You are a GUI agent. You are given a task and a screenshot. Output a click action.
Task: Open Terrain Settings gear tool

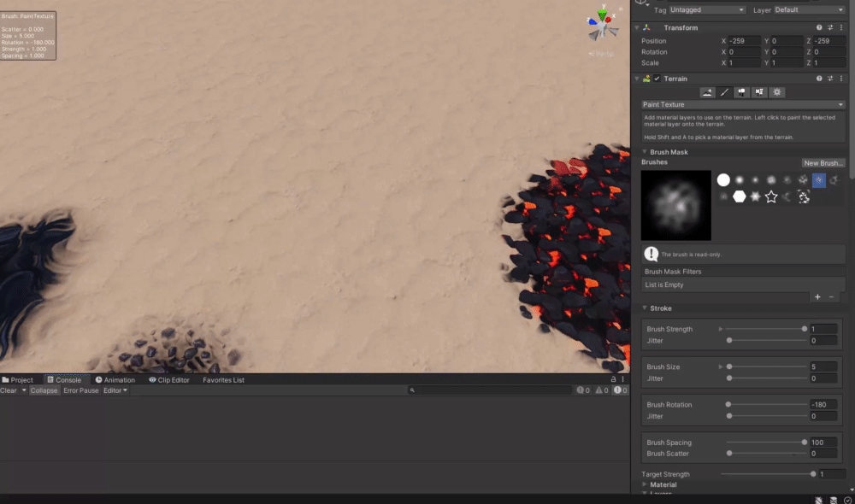click(x=777, y=92)
